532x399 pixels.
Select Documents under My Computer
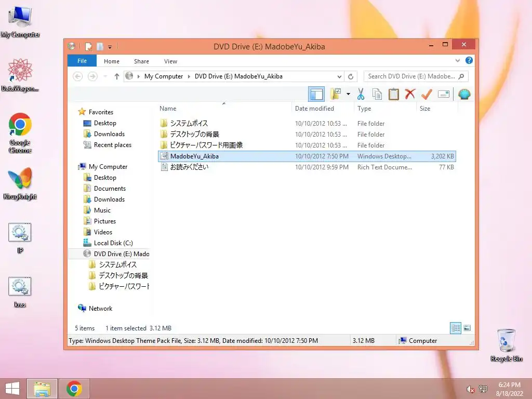(x=110, y=188)
